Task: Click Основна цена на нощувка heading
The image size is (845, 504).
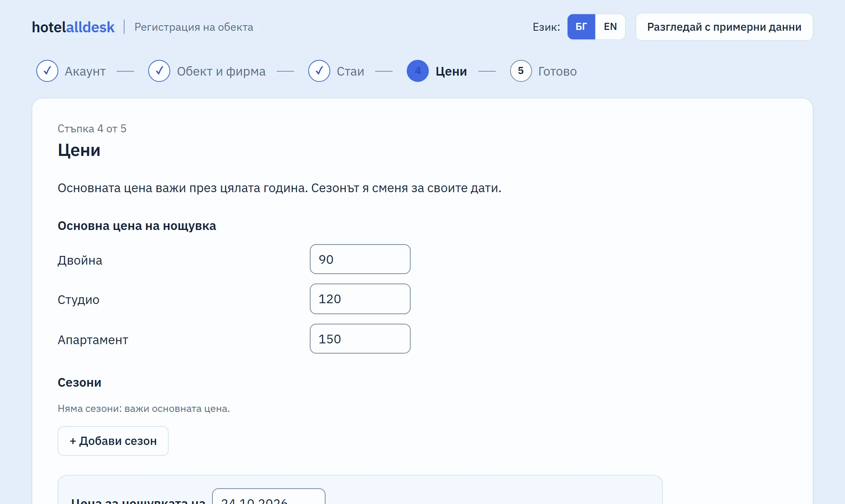Action: (x=137, y=226)
